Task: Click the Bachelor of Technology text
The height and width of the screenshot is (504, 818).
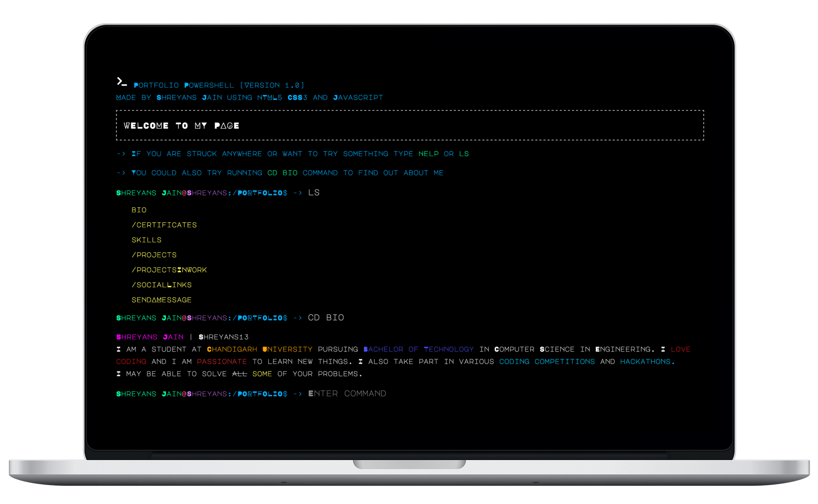Action: click(418, 349)
